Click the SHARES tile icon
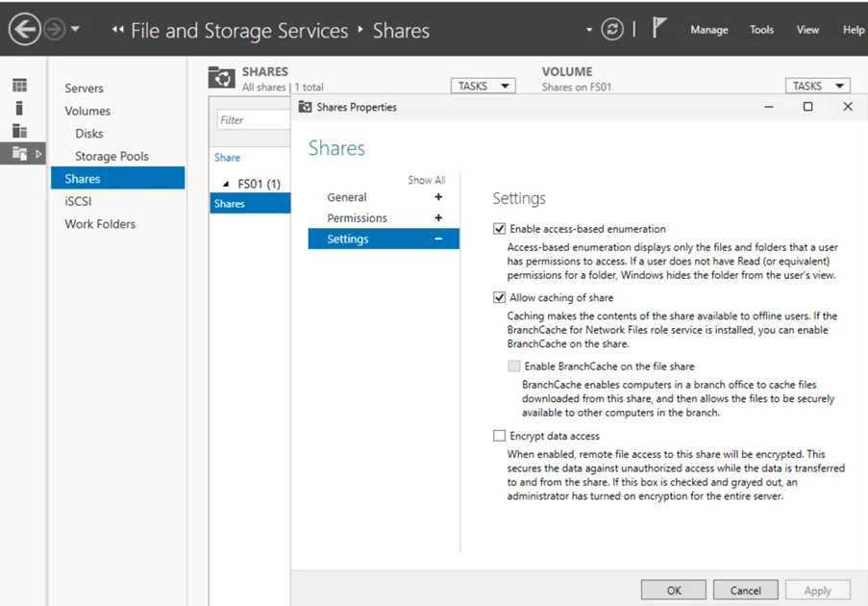868x606 pixels. (221, 78)
